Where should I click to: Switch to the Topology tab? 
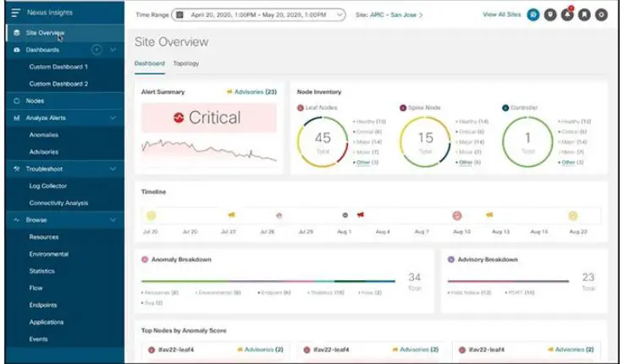click(186, 63)
